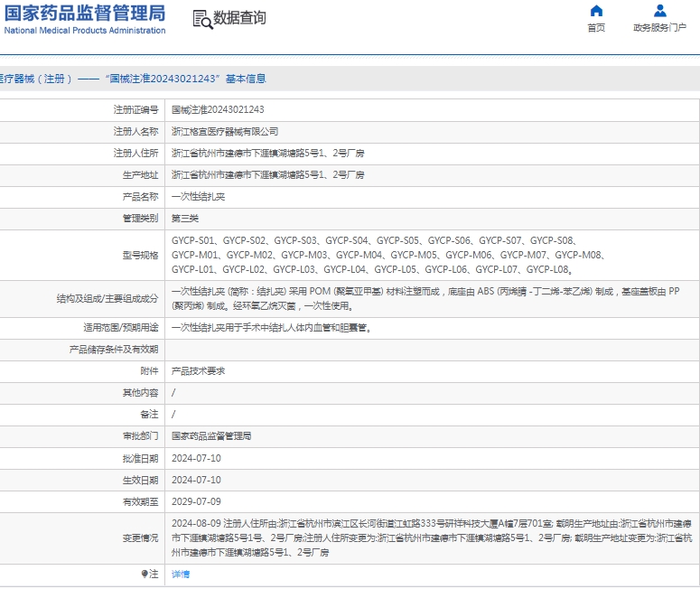Select management category 第三类
The image size is (700, 589).
pos(185,218)
